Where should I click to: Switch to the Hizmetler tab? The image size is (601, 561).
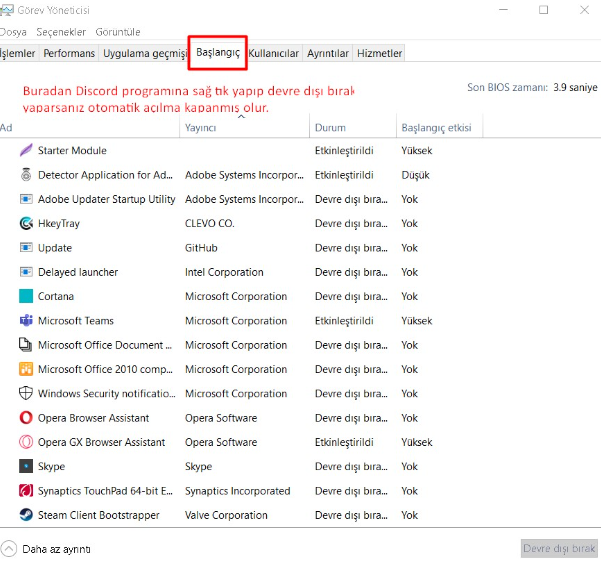click(x=379, y=53)
